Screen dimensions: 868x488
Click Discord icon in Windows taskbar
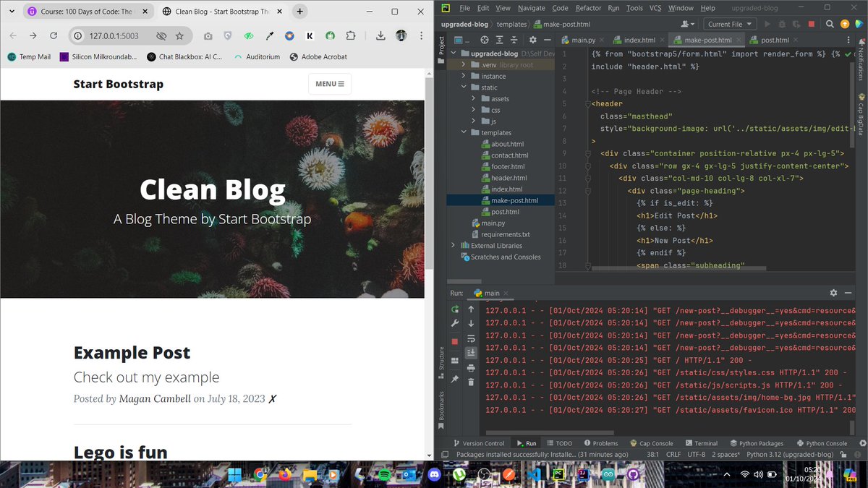434,475
